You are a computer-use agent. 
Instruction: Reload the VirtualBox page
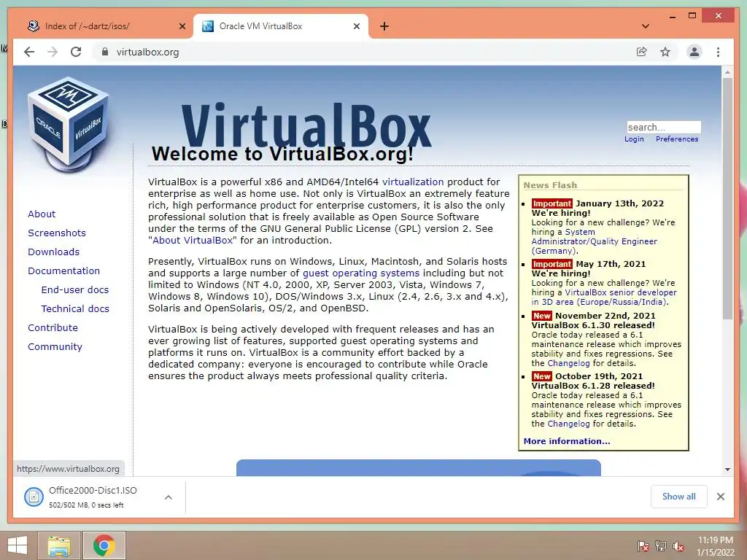(76, 52)
